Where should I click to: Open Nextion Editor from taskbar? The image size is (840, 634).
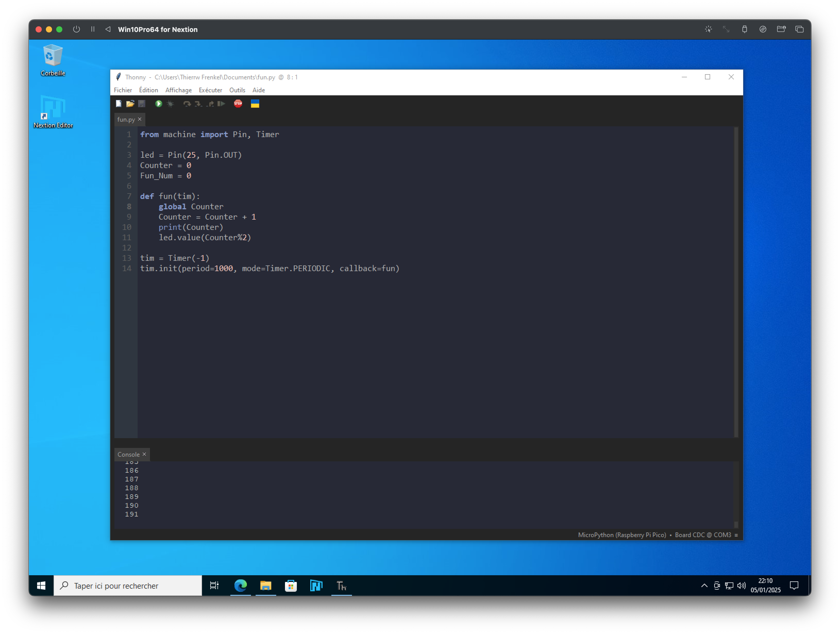tap(316, 585)
